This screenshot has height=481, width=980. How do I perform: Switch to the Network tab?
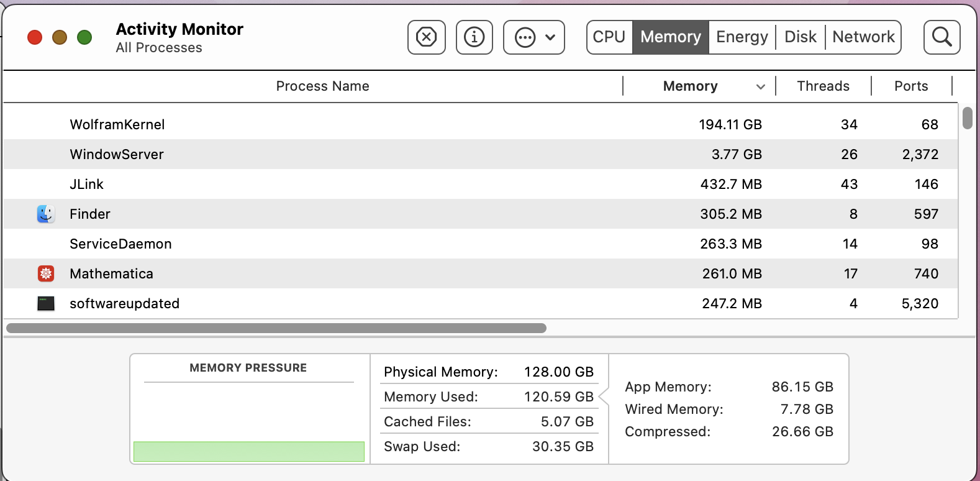863,37
